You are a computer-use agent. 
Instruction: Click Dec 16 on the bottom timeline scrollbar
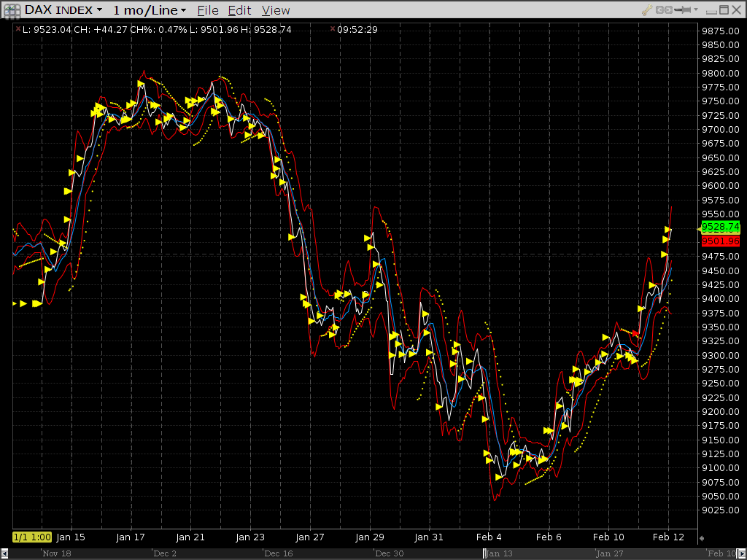[278, 553]
